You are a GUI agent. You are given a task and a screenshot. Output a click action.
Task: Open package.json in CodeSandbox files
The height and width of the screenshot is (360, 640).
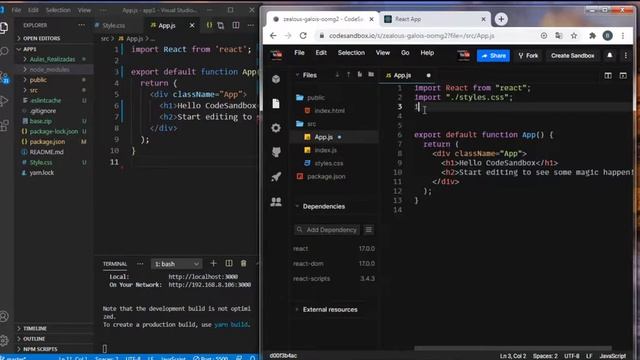point(326,176)
